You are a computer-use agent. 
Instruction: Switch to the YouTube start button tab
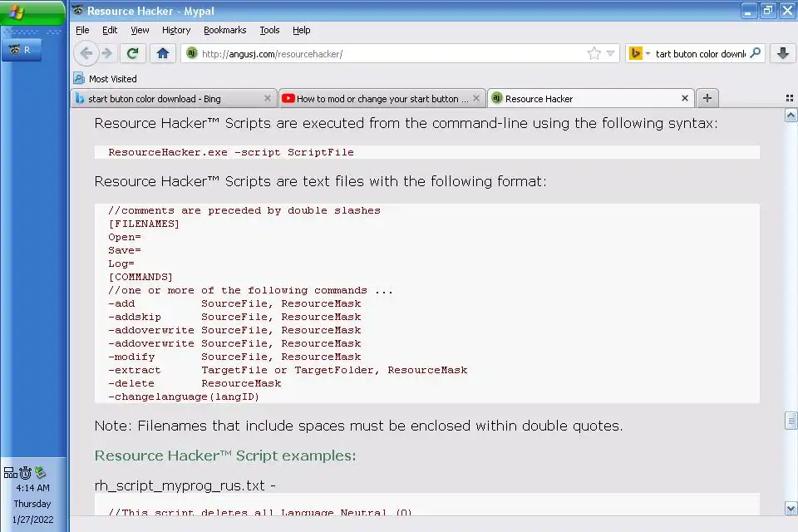pos(381,99)
